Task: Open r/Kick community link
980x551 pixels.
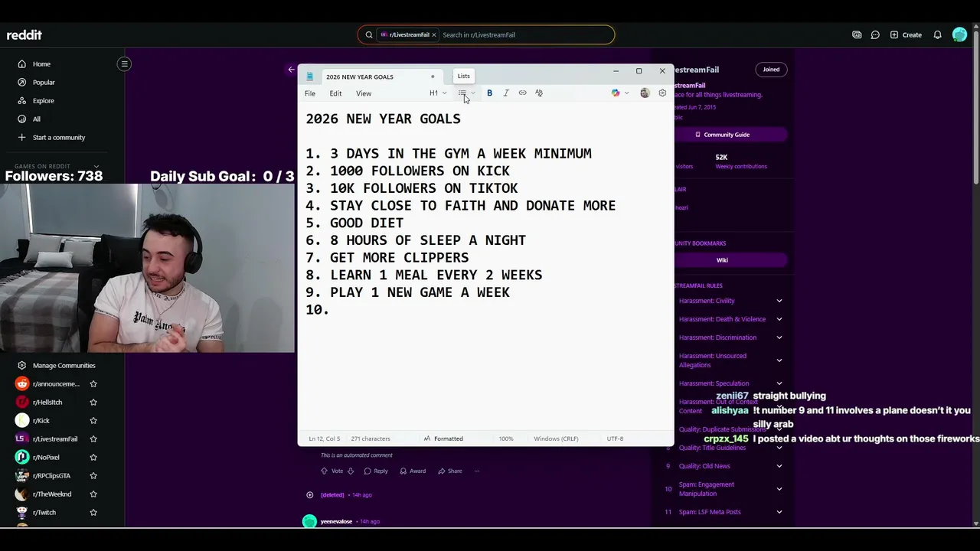Action: [x=41, y=421]
